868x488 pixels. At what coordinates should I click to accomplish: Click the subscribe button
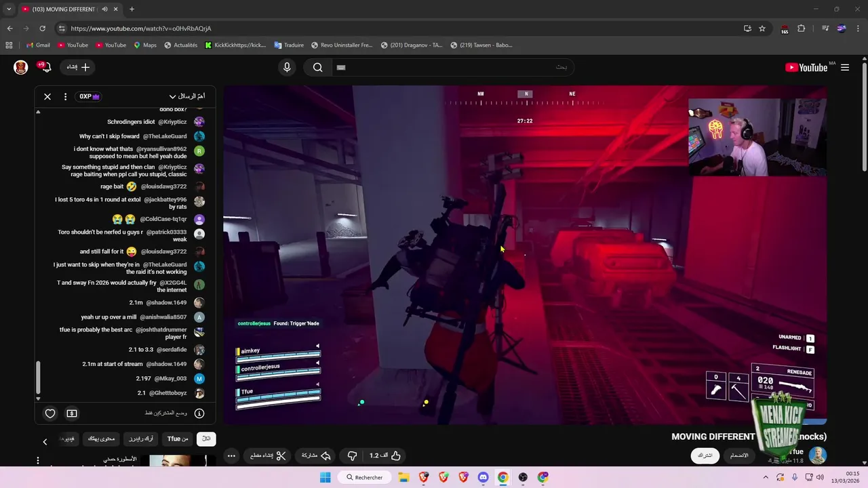[x=705, y=455]
